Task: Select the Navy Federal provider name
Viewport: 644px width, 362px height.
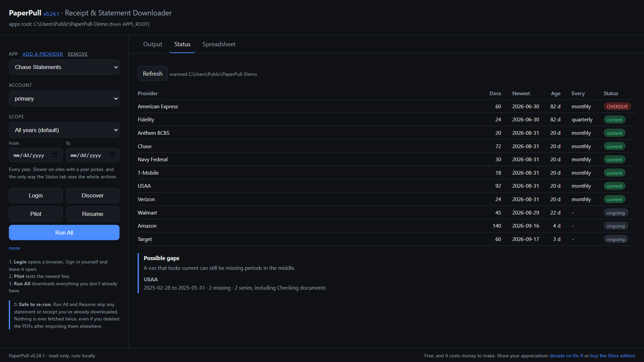Action: [x=153, y=160]
